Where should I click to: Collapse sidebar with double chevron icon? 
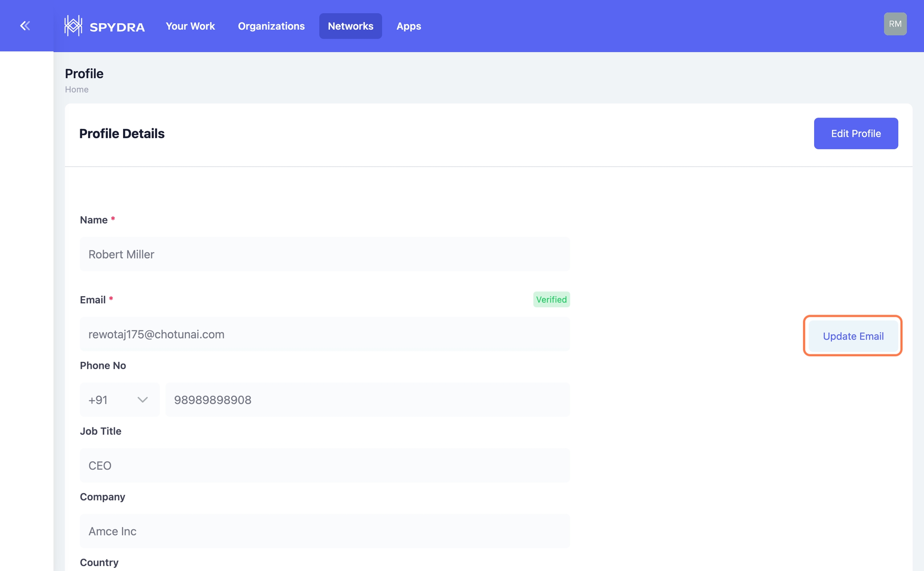click(x=25, y=26)
